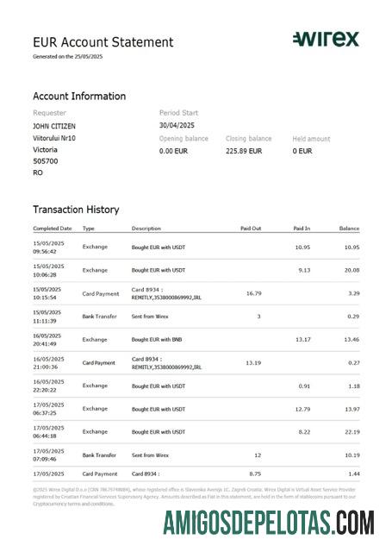Click the Transaction History heading
The width and height of the screenshot is (392, 552).
76,210
